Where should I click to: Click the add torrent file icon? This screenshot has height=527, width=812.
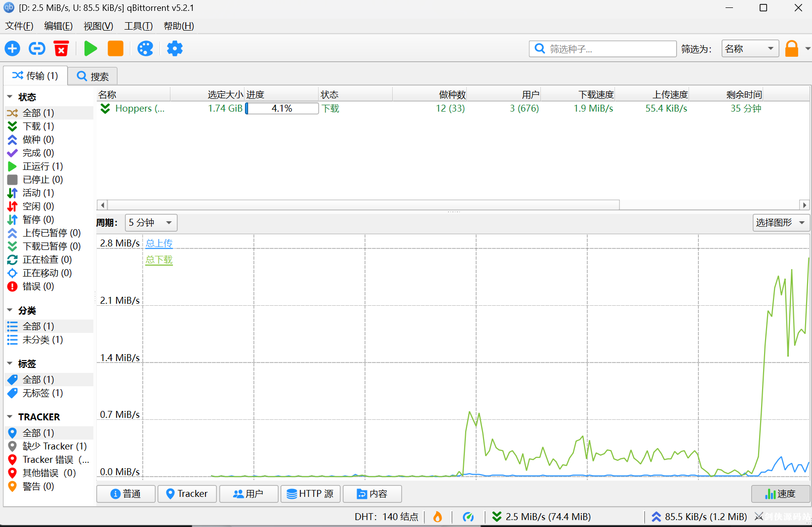click(12, 48)
